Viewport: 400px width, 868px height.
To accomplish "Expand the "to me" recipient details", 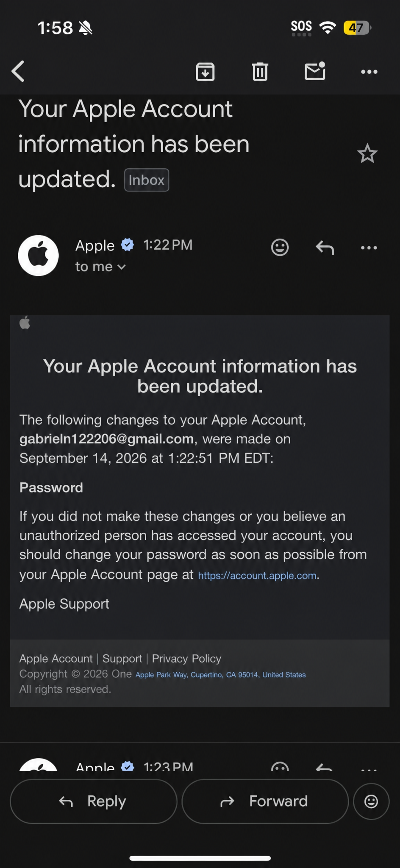I will pos(100,267).
